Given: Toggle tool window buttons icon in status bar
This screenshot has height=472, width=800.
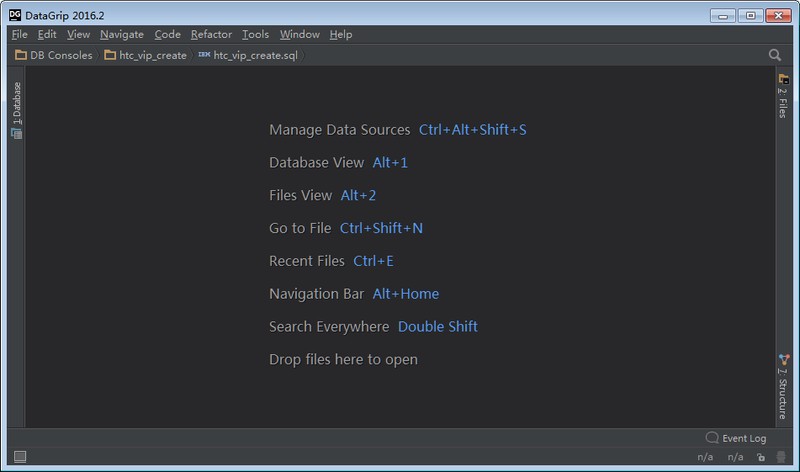Looking at the screenshot, I should (x=20, y=456).
